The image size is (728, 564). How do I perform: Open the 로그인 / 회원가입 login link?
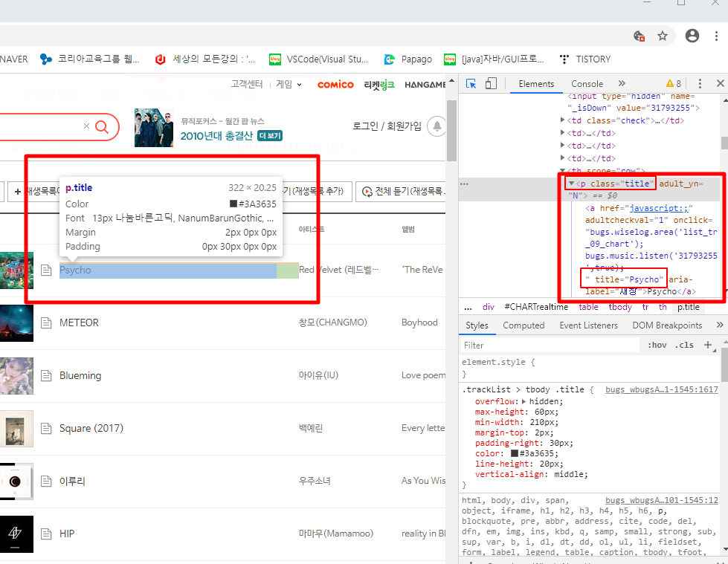(387, 126)
